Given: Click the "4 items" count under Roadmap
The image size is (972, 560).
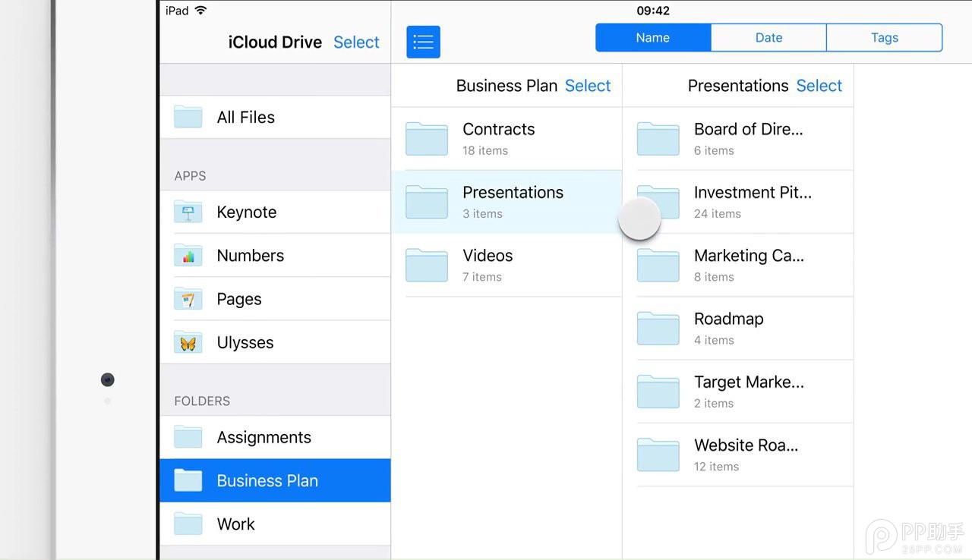Looking at the screenshot, I should coord(714,340).
